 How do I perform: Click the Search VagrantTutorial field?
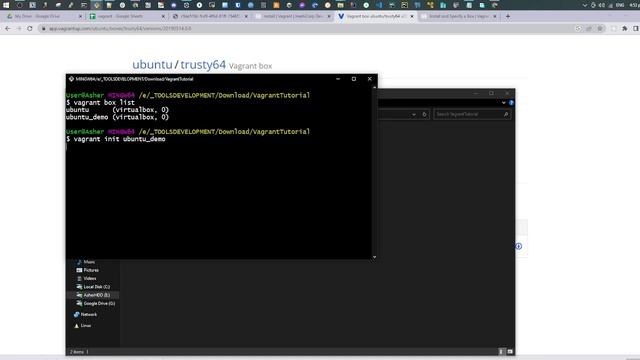click(x=472, y=114)
